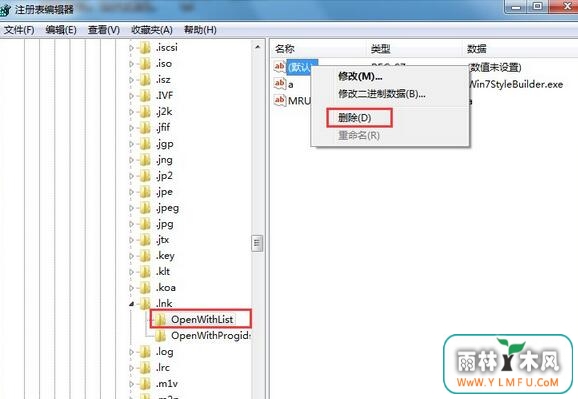Click the .iso key folder icon
578x399 pixels.
click(145, 63)
